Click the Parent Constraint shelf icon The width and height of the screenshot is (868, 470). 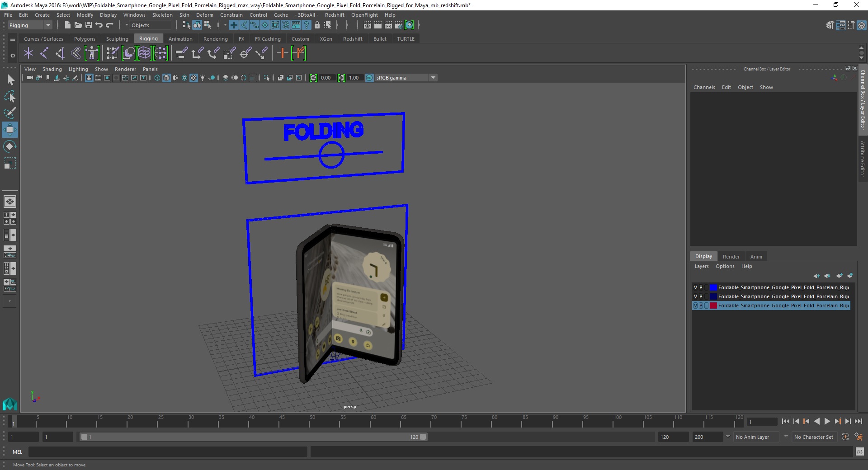[x=182, y=53]
